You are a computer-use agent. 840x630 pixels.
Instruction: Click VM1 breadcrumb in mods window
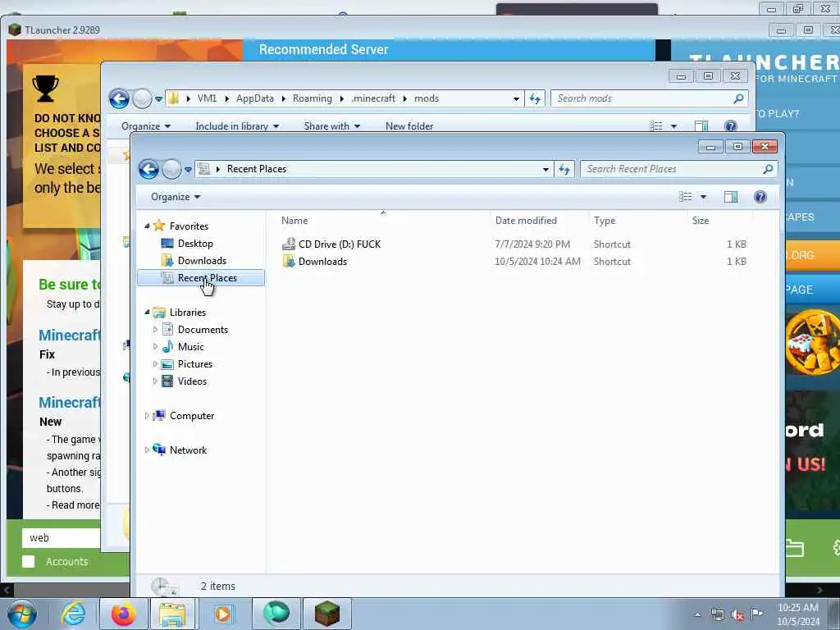pyautogui.click(x=207, y=98)
